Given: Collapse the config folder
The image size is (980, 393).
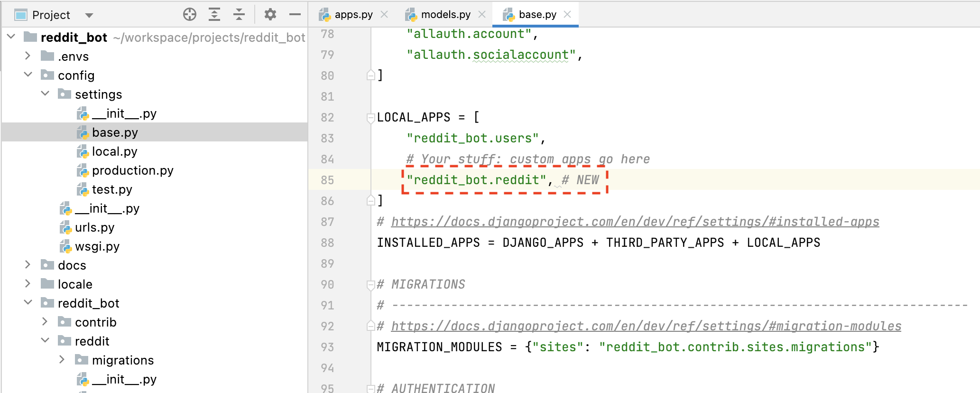Looking at the screenshot, I should tap(28, 75).
